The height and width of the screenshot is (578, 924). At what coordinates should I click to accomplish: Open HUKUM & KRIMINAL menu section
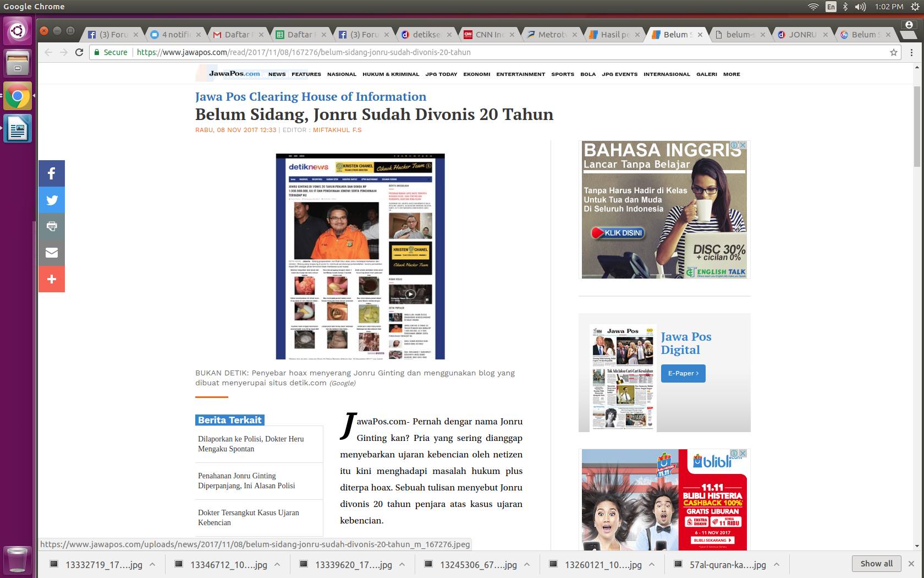391,74
